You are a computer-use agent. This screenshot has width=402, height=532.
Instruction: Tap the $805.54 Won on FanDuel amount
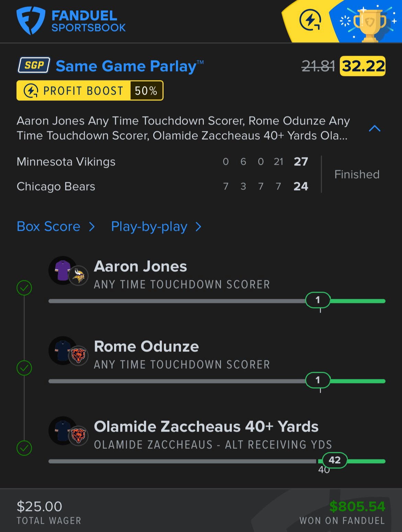click(x=357, y=507)
